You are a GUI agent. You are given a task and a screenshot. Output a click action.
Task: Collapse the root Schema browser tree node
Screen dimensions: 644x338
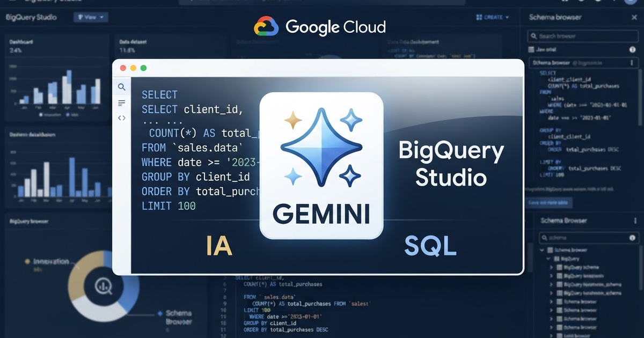click(543, 250)
